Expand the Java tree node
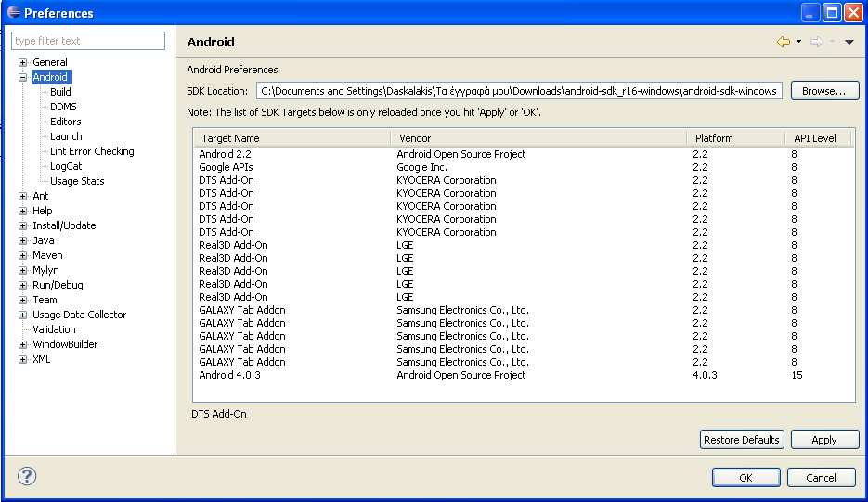868x502 pixels. click(22, 240)
